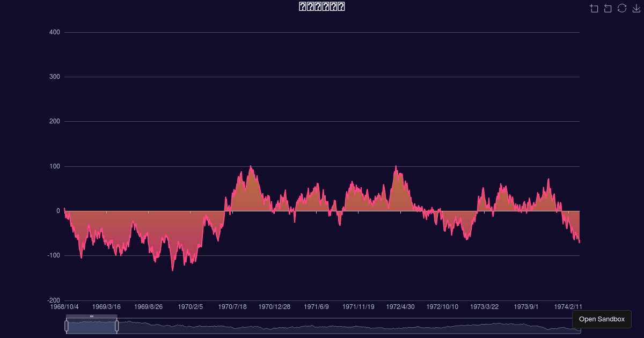
Task: Click the y-axis label 0
Action: 58,211
